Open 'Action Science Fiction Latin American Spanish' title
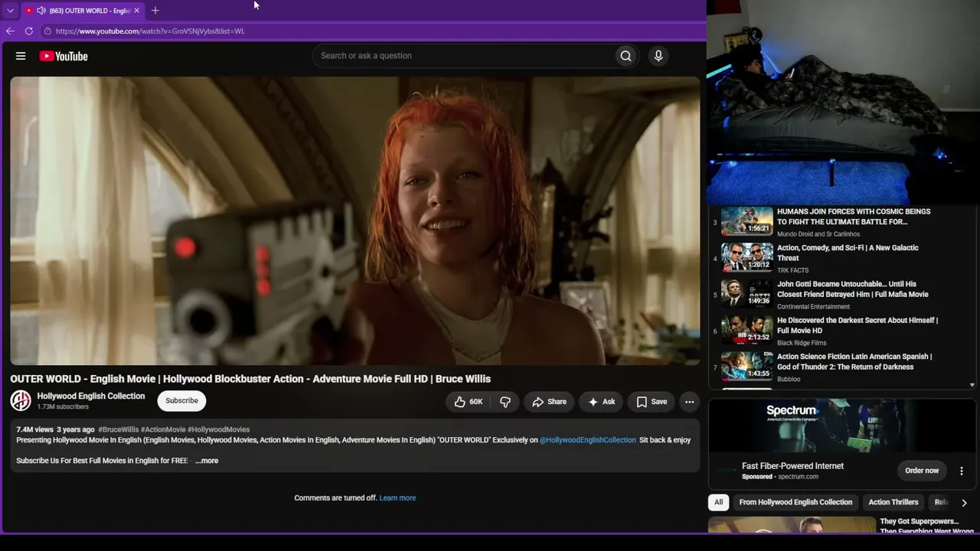This screenshot has width=980, height=551. (854, 362)
